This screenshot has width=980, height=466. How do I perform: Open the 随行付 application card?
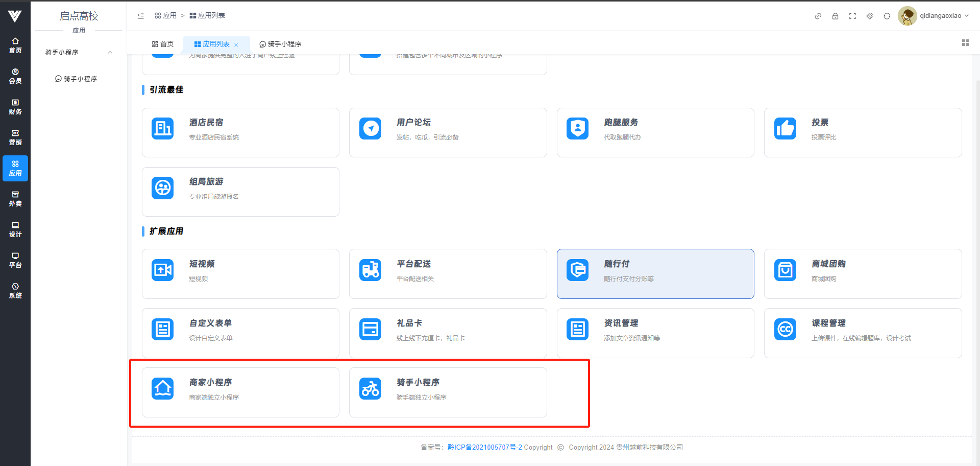(x=655, y=273)
